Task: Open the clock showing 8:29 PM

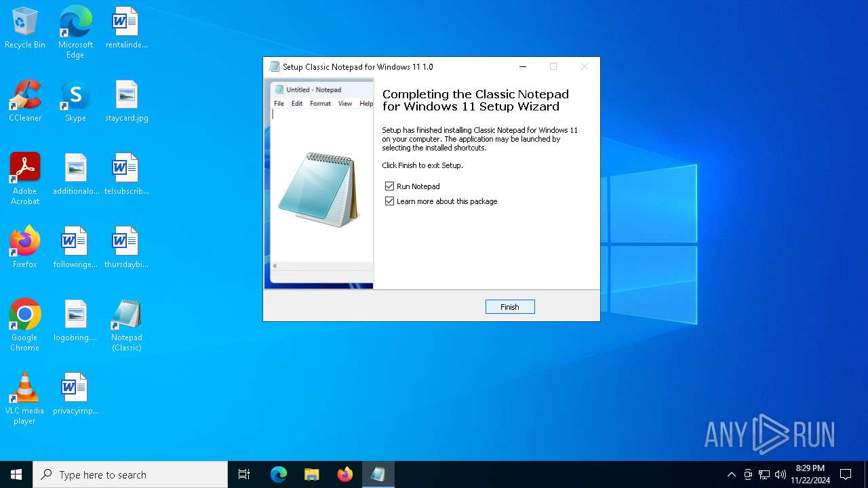Action: [810, 474]
